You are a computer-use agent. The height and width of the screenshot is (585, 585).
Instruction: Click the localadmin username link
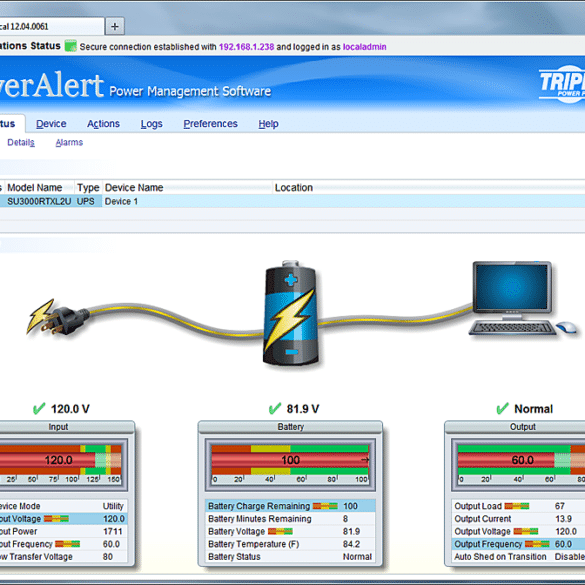tap(365, 47)
